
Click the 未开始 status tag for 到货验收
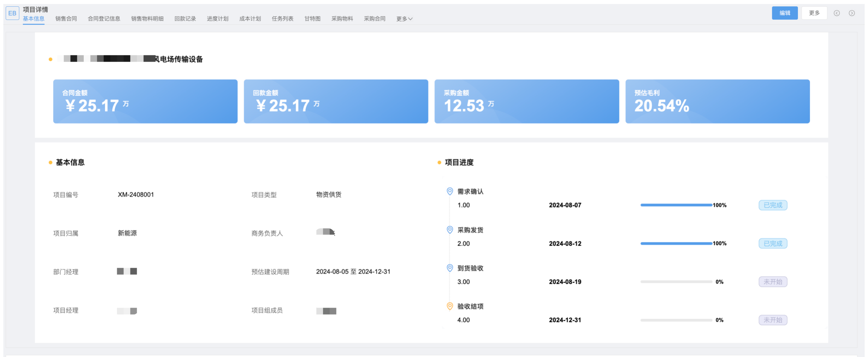[773, 282]
